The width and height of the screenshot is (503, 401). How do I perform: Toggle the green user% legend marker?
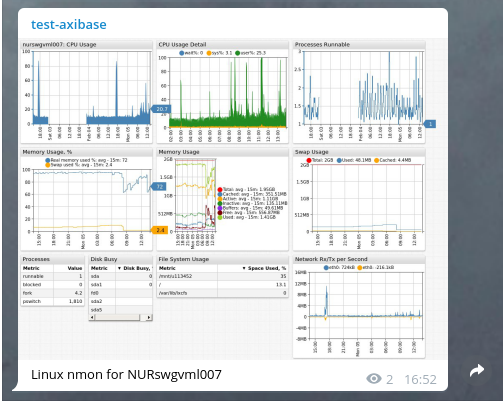tap(237, 53)
